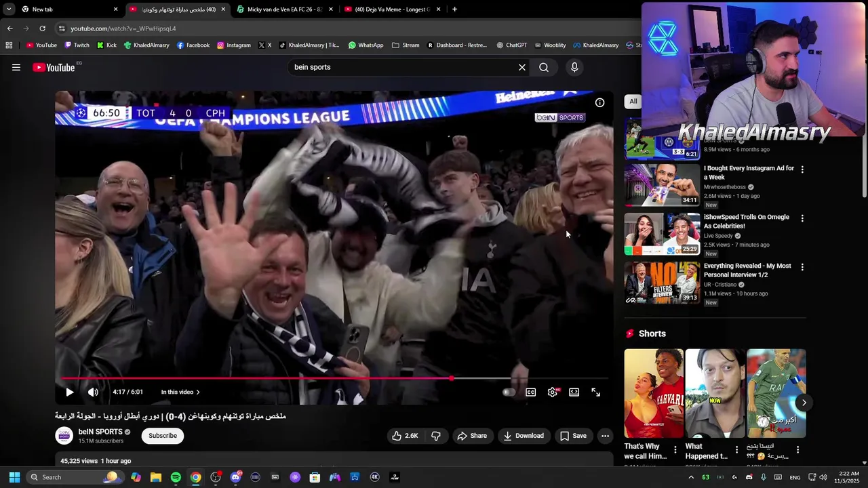Open File Explorer from taskbar
Image resolution: width=868 pixels, height=488 pixels.
click(156, 477)
